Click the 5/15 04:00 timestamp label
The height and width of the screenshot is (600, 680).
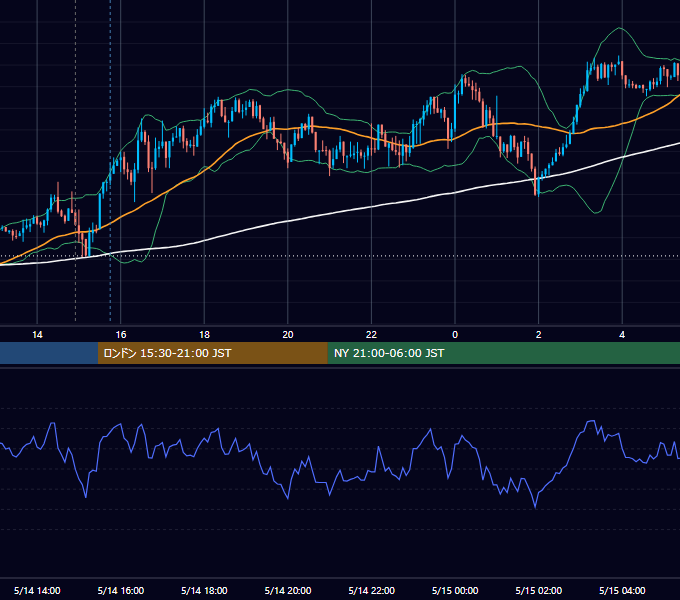pos(622,590)
